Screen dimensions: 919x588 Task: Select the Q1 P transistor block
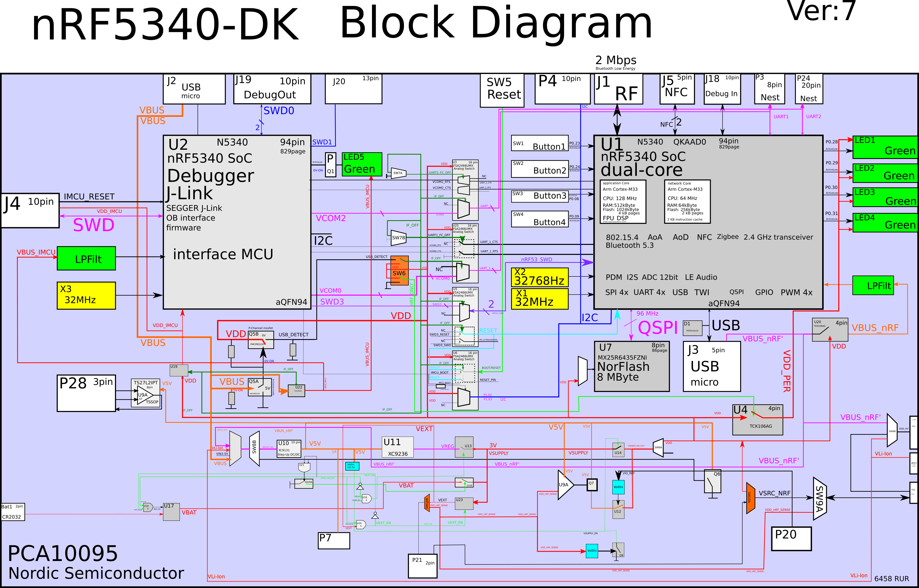330,165
